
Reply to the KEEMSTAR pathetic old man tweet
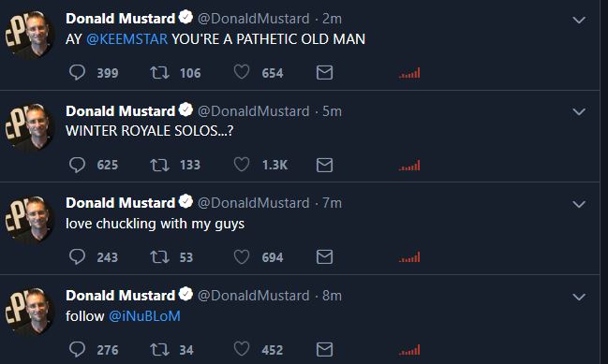[x=77, y=72]
